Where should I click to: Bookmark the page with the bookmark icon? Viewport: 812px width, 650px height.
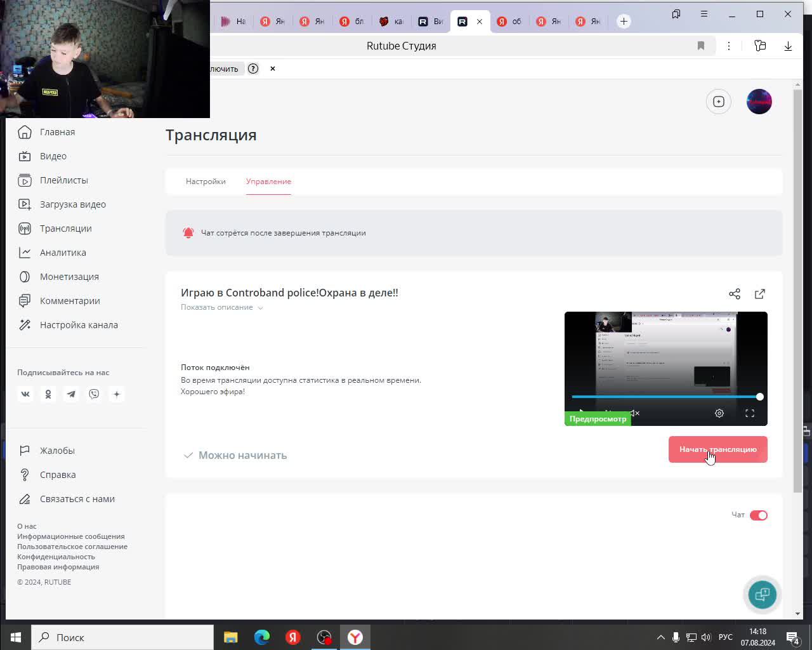(x=701, y=46)
